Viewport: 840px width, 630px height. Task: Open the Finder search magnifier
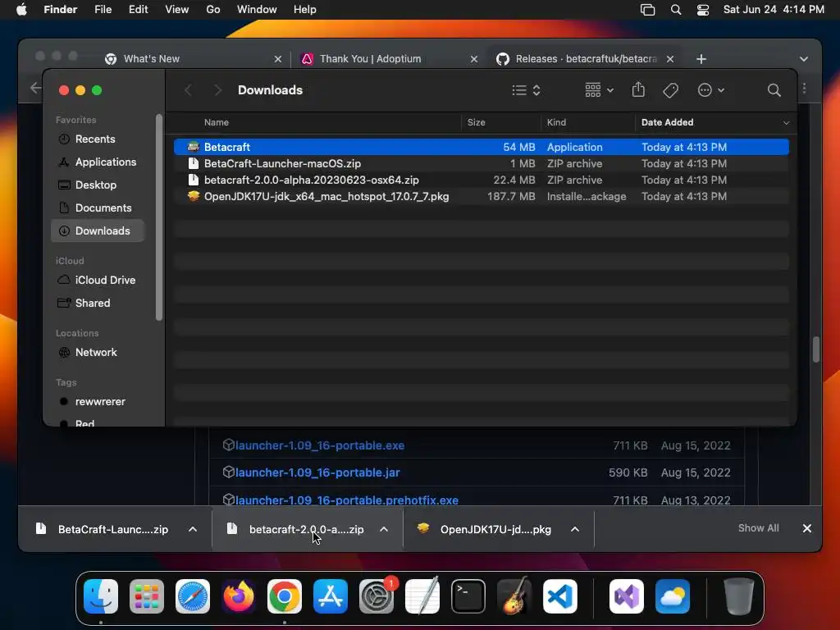coord(774,90)
